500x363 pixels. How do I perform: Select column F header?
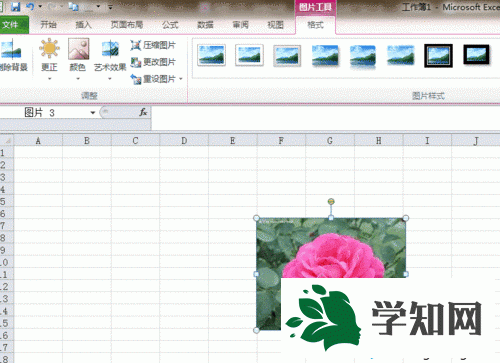coord(281,141)
